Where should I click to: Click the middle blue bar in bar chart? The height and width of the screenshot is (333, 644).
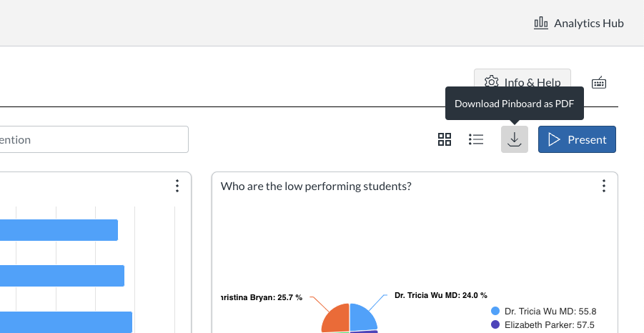(61, 276)
